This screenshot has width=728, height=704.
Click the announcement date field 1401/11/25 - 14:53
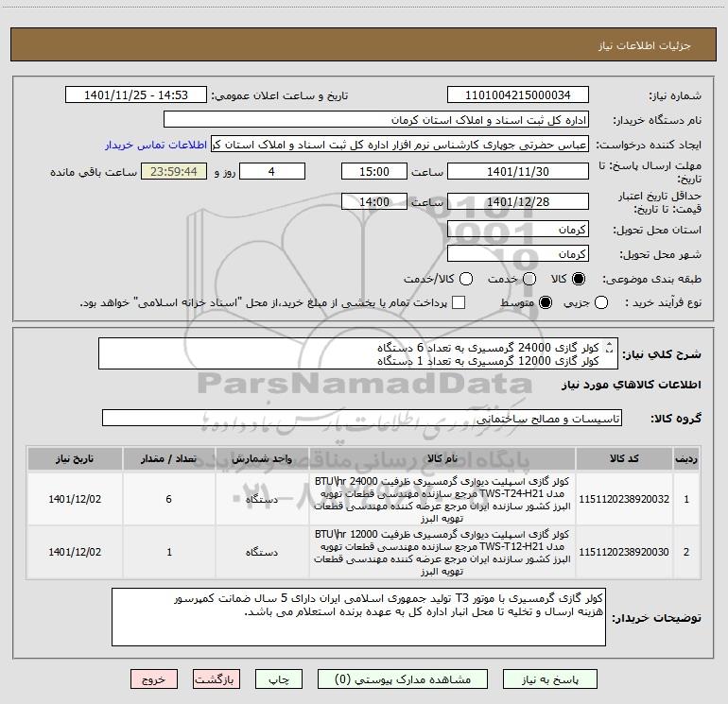coord(136,95)
